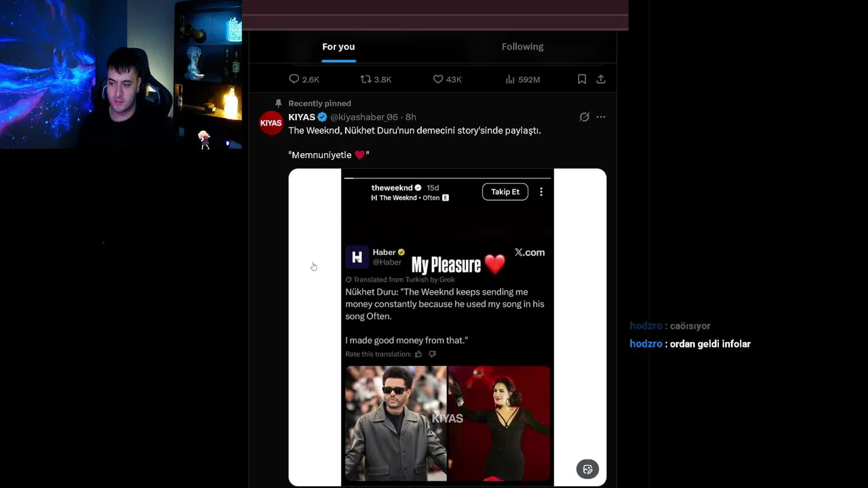Open the Weeknd and Nükhet Duru photo
Image resolution: width=868 pixels, height=488 pixels.
tap(448, 424)
